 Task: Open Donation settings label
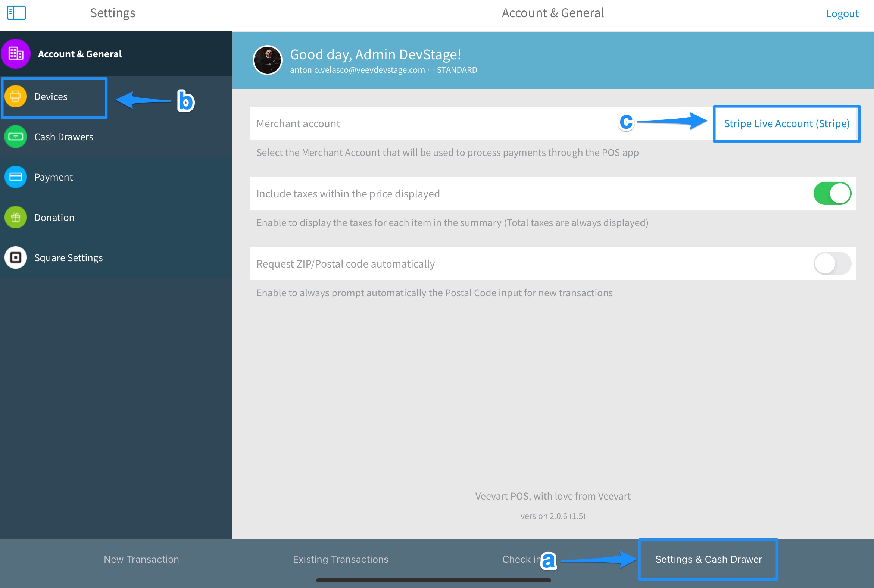pyautogui.click(x=54, y=218)
